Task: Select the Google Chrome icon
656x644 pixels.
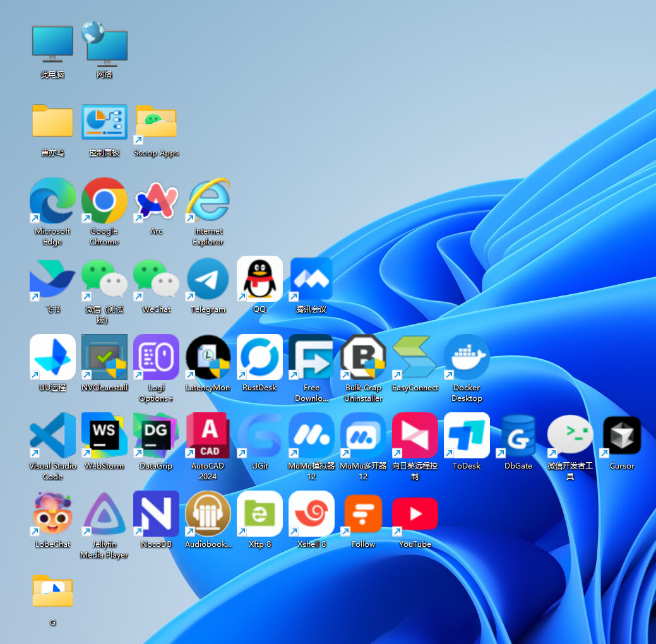Action: pos(104,201)
